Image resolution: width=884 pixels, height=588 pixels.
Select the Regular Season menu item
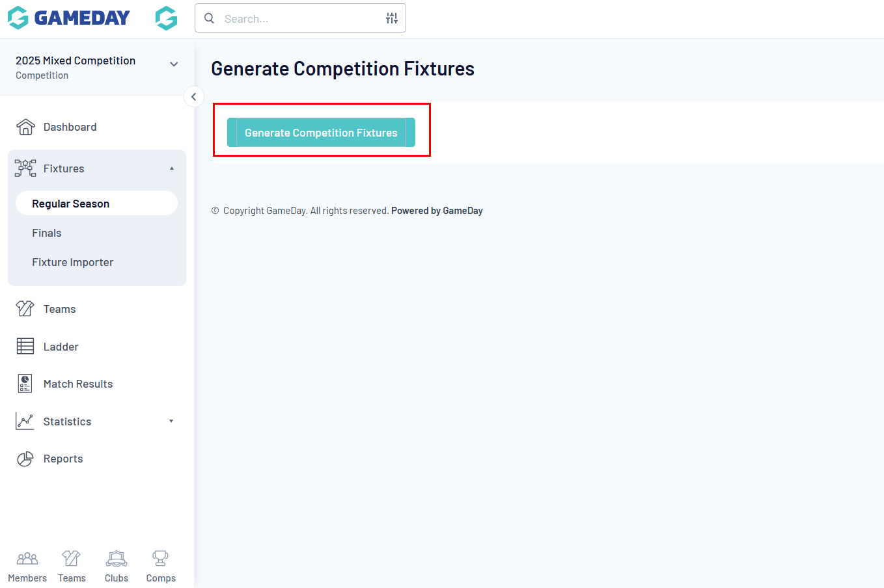point(71,204)
